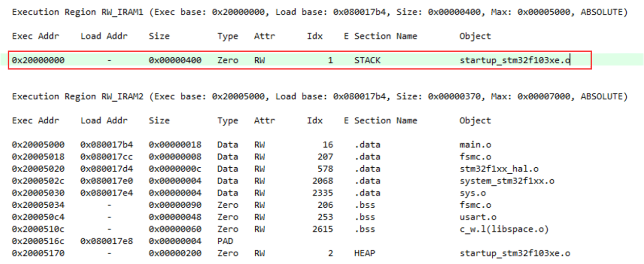Click the Execution Region RW_IRAM2 header line
This screenshot has height=264, width=644.
(319, 97)
